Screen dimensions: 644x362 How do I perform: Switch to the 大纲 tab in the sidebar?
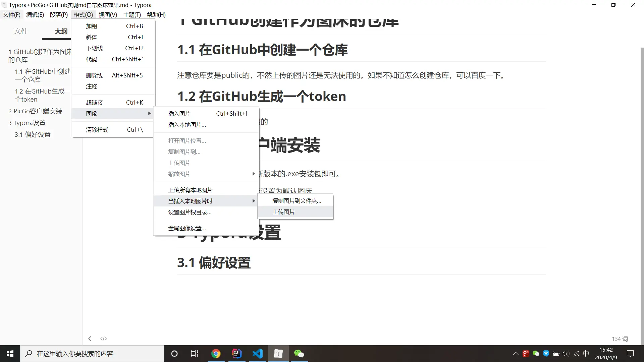pos(61,31)
